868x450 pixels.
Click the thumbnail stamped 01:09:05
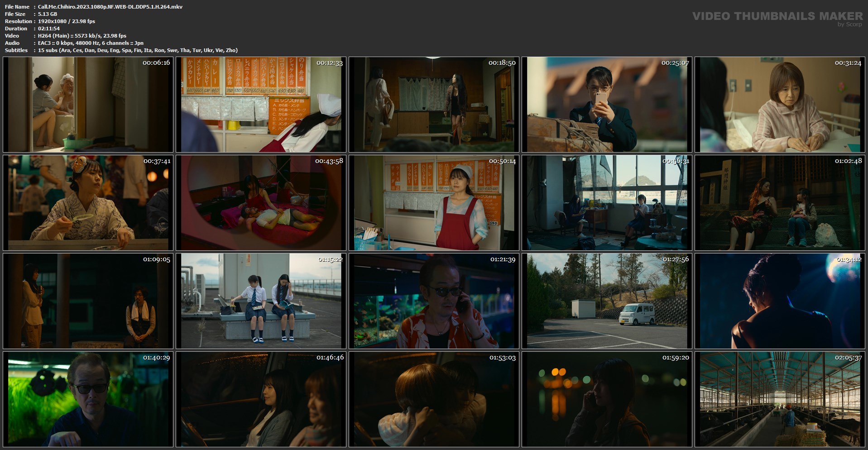click(88, 301)
